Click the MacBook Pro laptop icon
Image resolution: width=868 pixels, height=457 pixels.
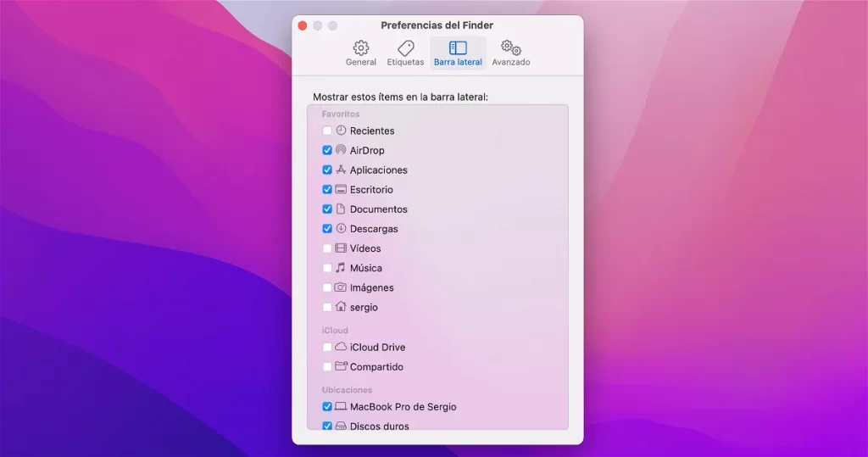(x=341, y=406)
